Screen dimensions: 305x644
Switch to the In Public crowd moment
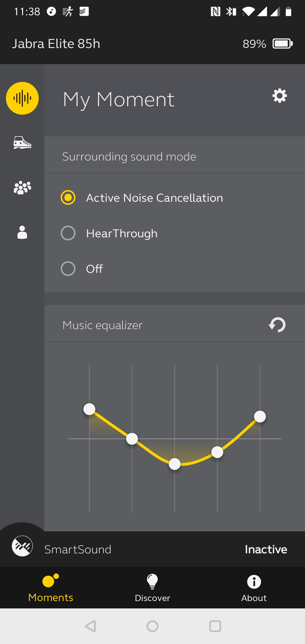22,188
